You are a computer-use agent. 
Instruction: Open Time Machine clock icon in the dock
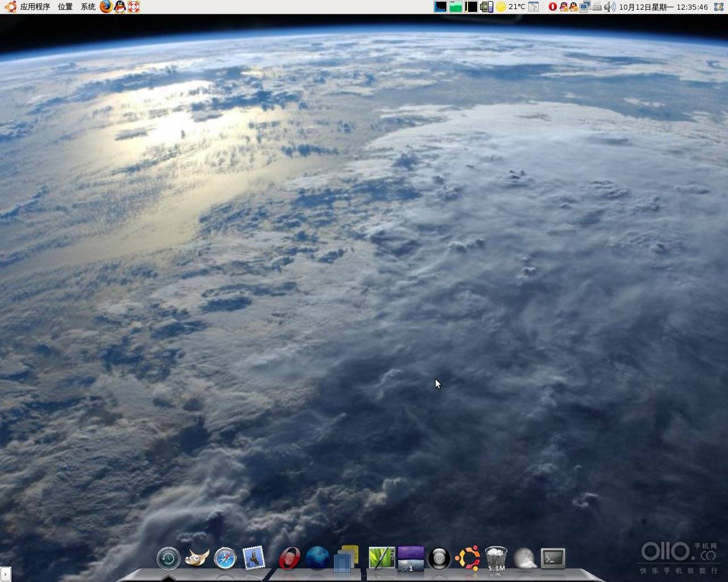(x=168, y=559)
